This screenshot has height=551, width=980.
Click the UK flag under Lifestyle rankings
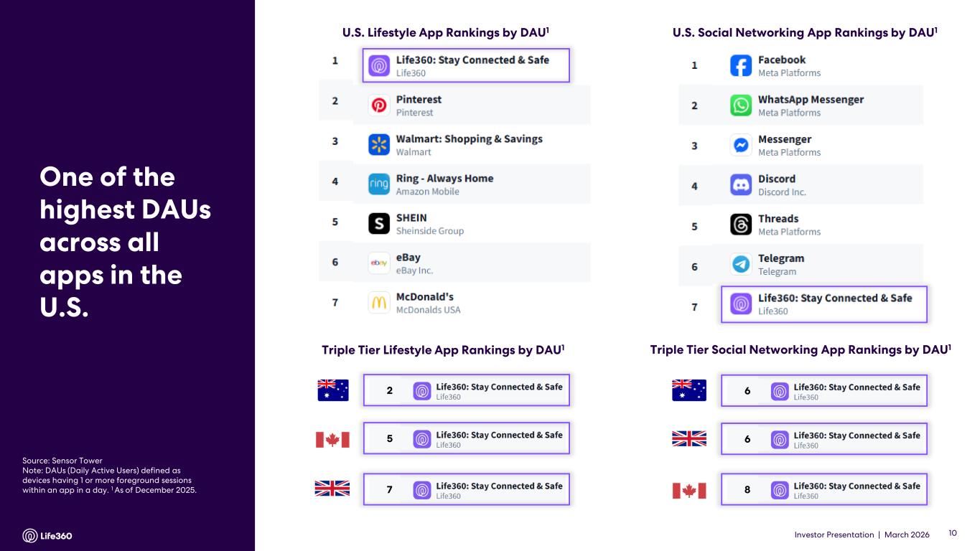tap(332, 489)
